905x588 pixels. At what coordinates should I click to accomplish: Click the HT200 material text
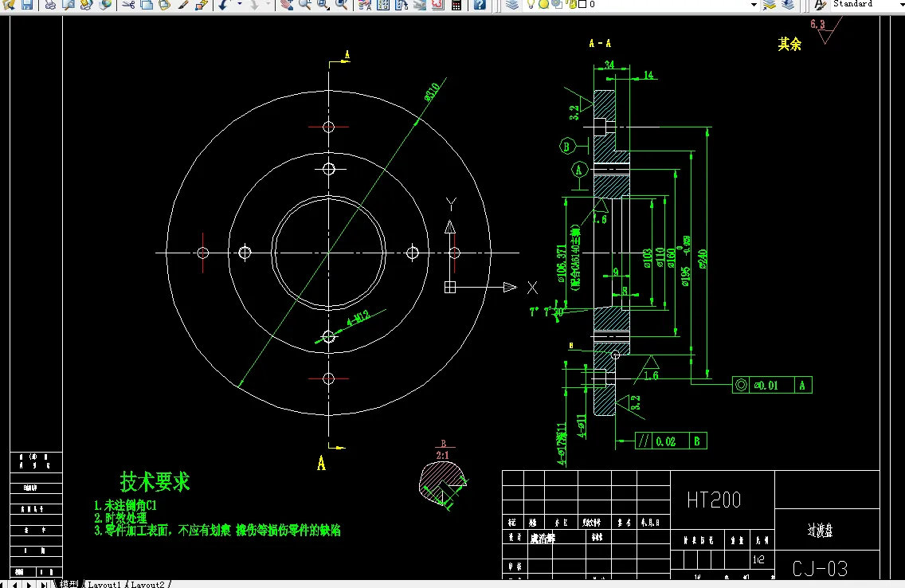point(714,500)
